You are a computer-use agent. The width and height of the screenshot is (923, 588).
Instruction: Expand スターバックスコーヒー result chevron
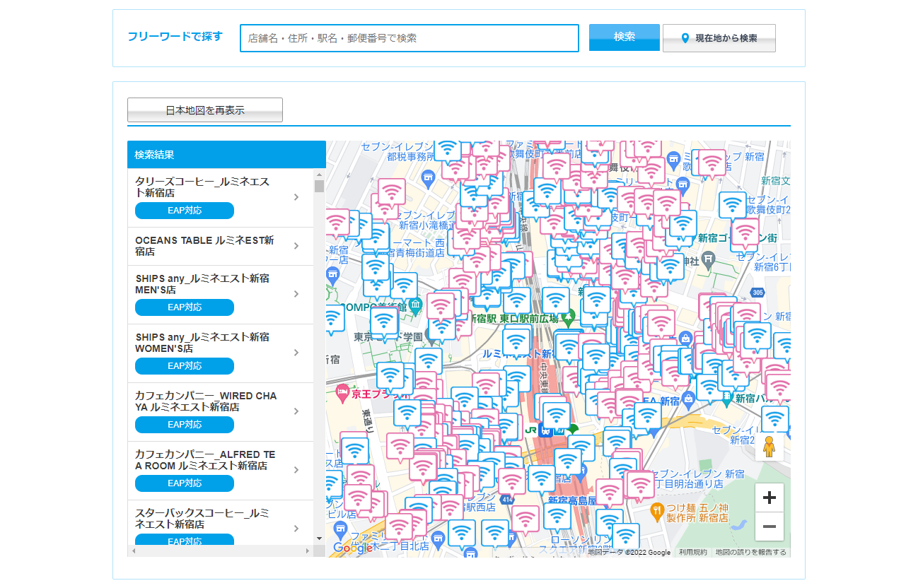pos(296,529)
